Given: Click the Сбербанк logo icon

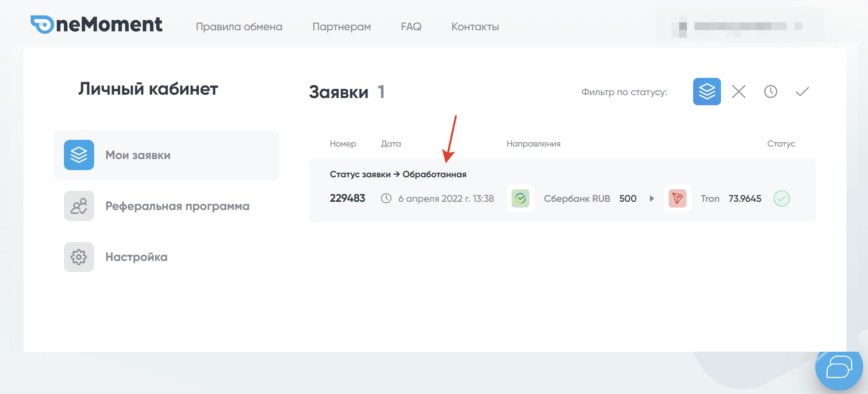Looking at the screenshot, I should point(520,198).
